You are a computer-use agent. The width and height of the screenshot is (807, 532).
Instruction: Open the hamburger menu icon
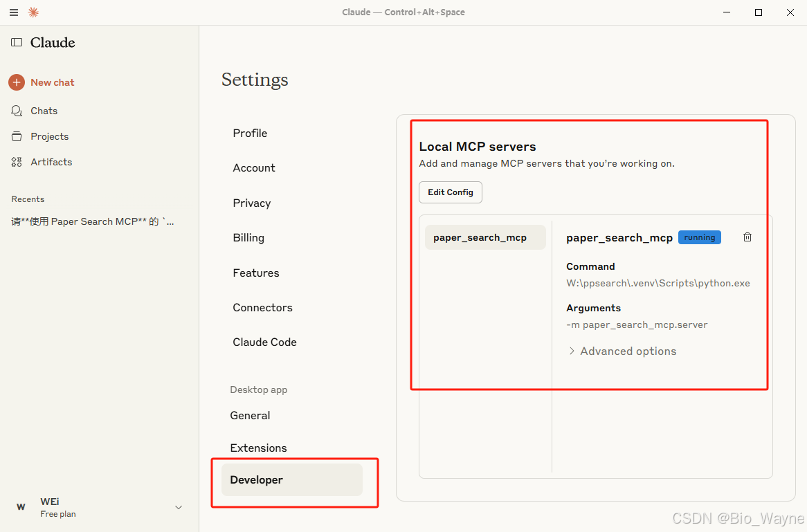click(x=14, y=12)
